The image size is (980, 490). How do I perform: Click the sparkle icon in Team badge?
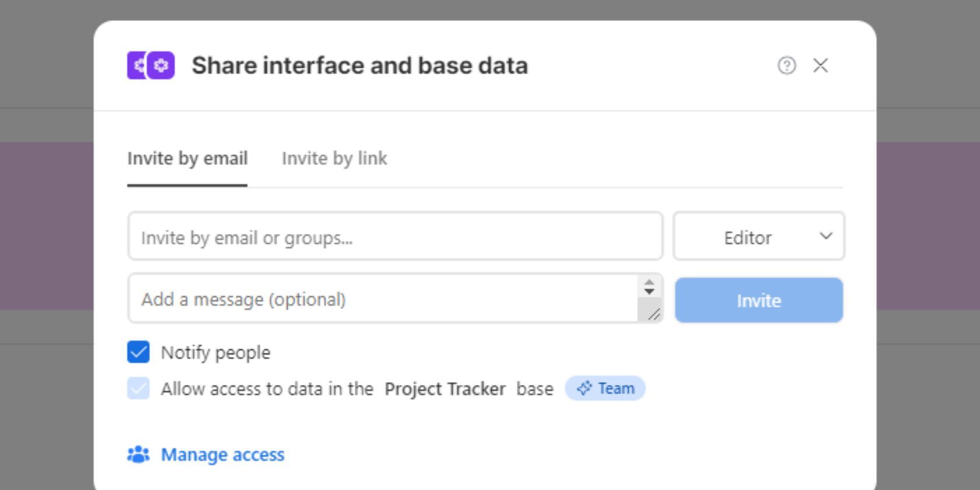tap(584, 388)
